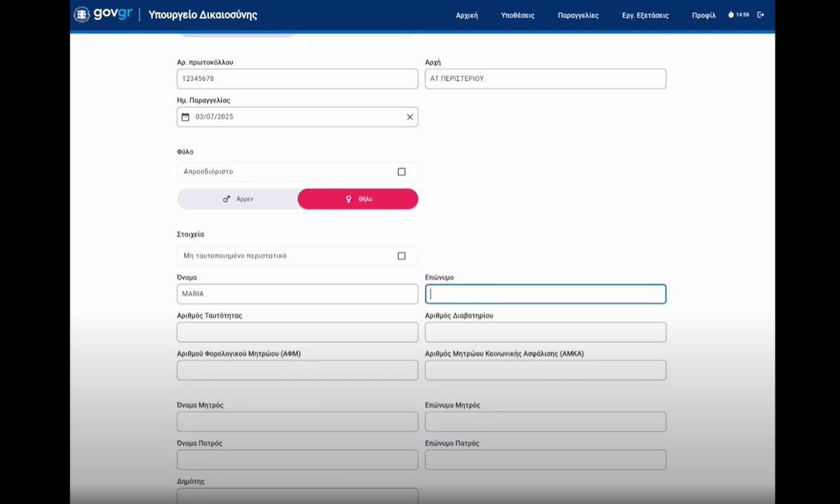Click the logout icon in header
The height and width of the screenshot is (504, 840).
(x=761, y=15)
